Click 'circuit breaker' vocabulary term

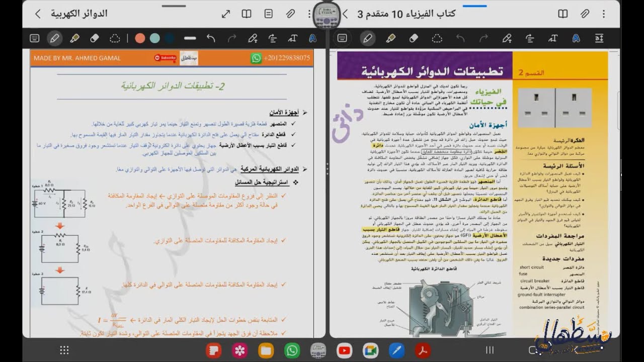click(x=535, y=281)
